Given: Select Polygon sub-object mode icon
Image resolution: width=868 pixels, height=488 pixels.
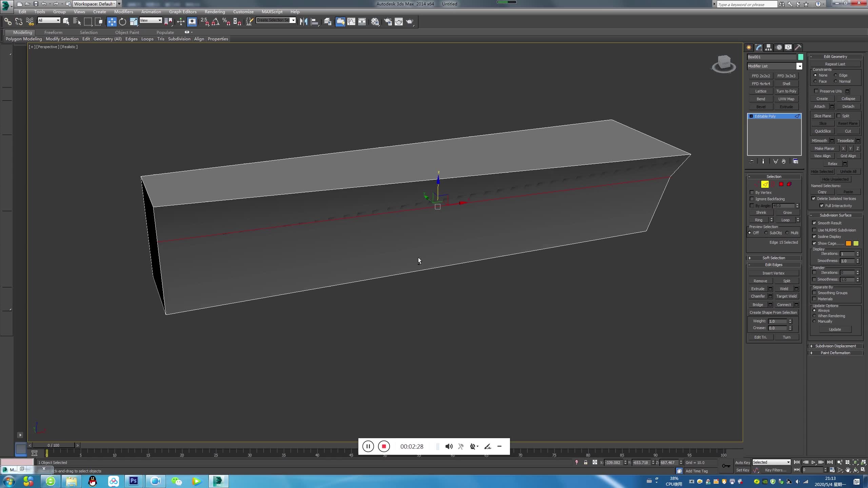Looking at the screenshot, I should 781,184.
